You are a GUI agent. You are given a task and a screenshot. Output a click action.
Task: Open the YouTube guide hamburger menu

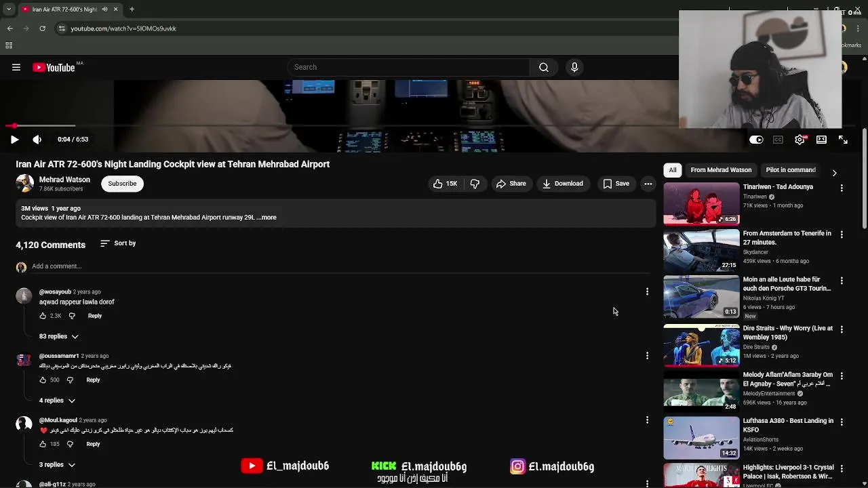click(x=16, y=67)
